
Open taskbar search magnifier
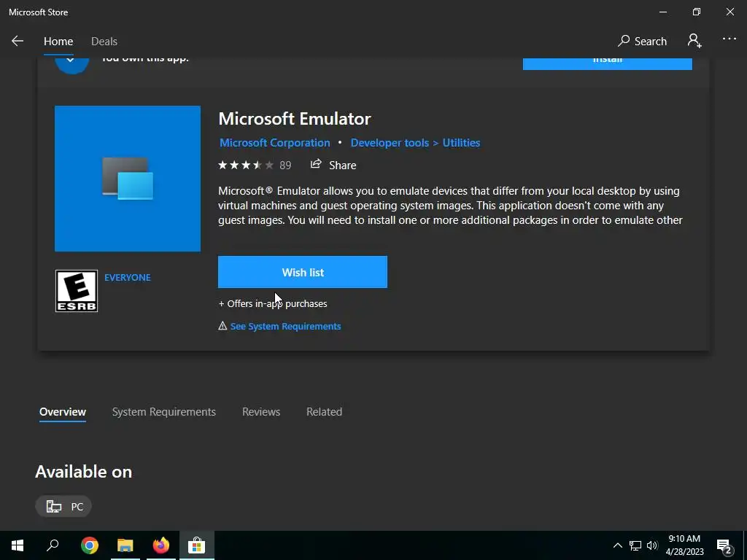[x=53, y=545]
